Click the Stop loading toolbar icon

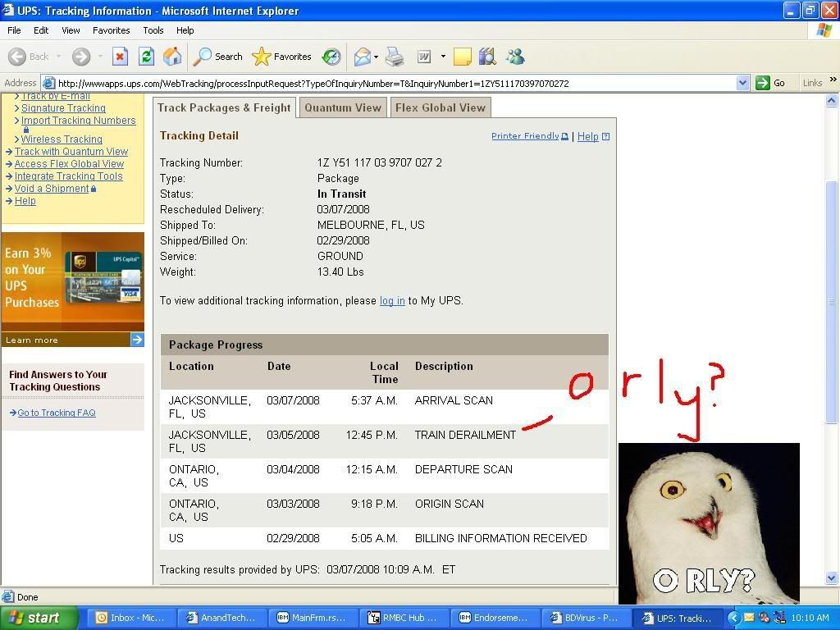(120, 57)
